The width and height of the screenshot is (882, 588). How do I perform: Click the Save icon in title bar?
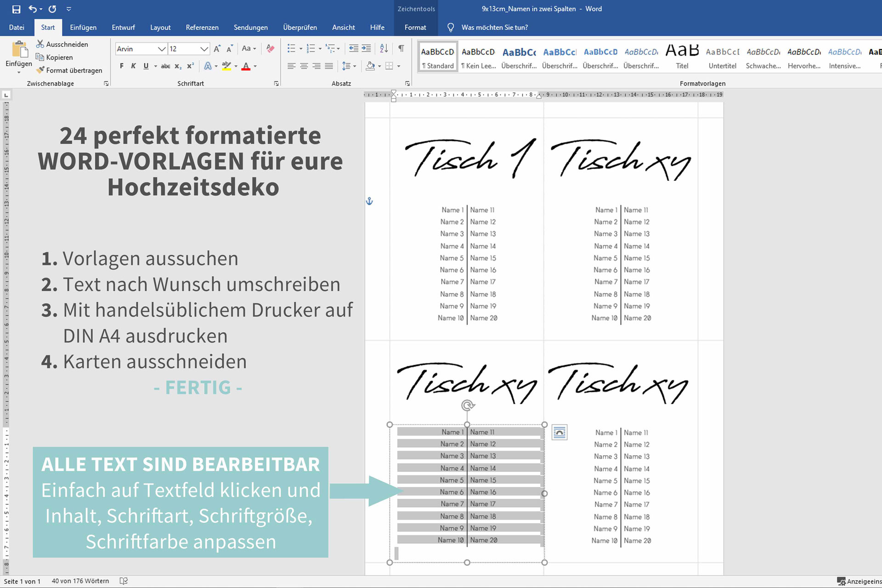pos(16,9)
